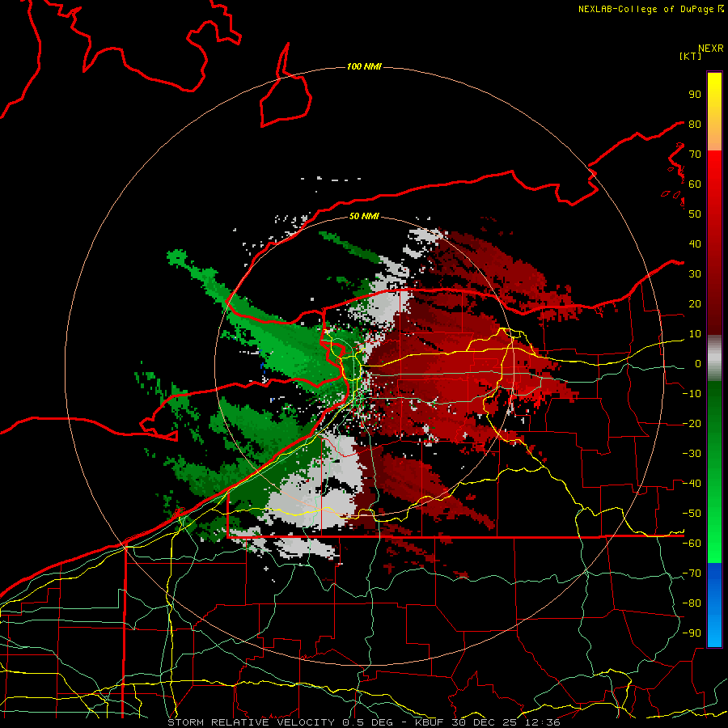Image resolution: width=728 pixels, height=728 pixels.
Task: Click the NEXLAB-College of DuPage credit text
Action: pos(648,9)
